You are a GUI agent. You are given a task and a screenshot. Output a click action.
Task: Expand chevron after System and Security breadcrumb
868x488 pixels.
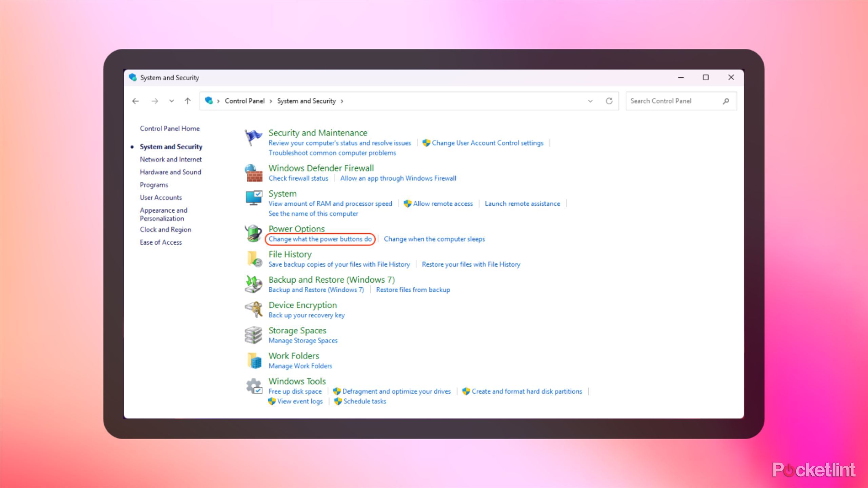coord(342,101)
